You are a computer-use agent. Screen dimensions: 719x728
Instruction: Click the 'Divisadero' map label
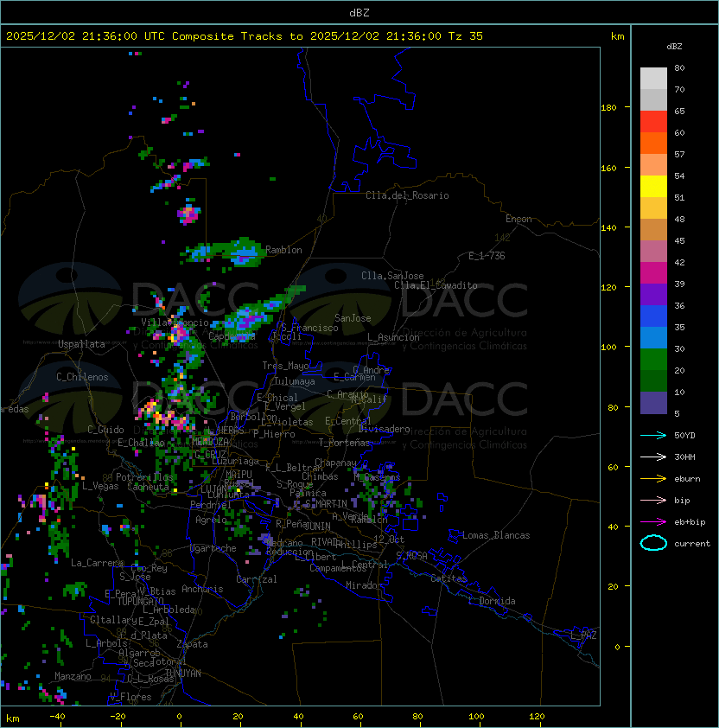(x=385, y=429)
